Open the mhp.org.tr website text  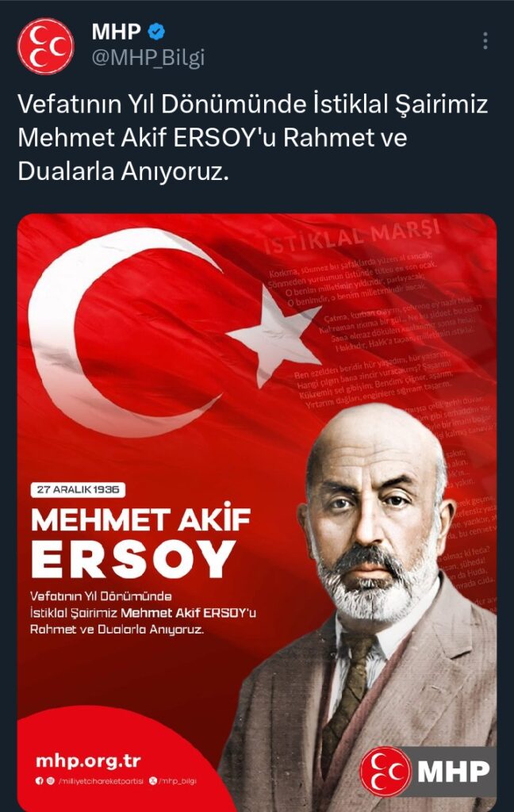tap(88, 760)
